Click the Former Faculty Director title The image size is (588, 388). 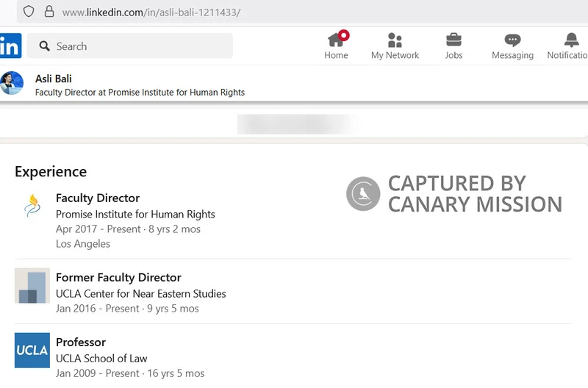pos(118,278)
